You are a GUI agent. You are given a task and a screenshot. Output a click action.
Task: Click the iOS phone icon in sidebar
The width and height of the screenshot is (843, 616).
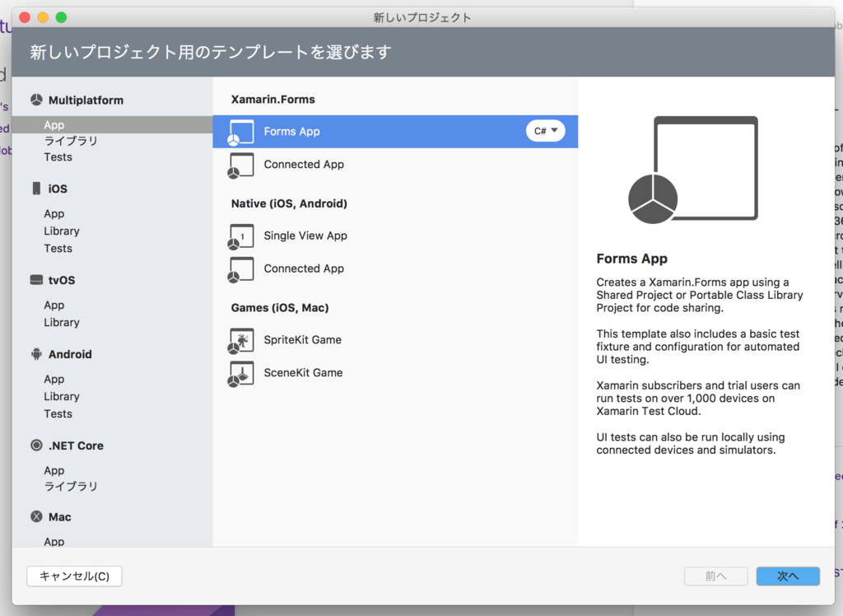(36, 189)
